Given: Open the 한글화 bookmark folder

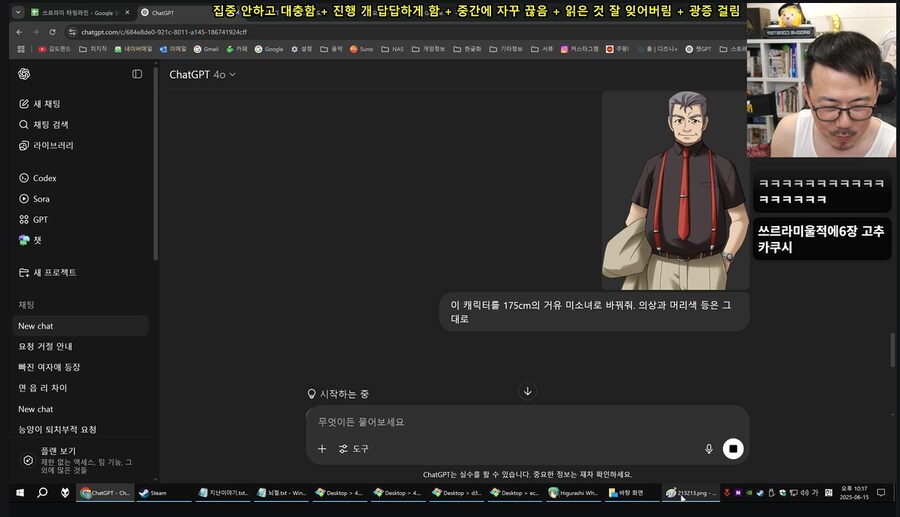Looking at the screenshot, I should [467, 49].
